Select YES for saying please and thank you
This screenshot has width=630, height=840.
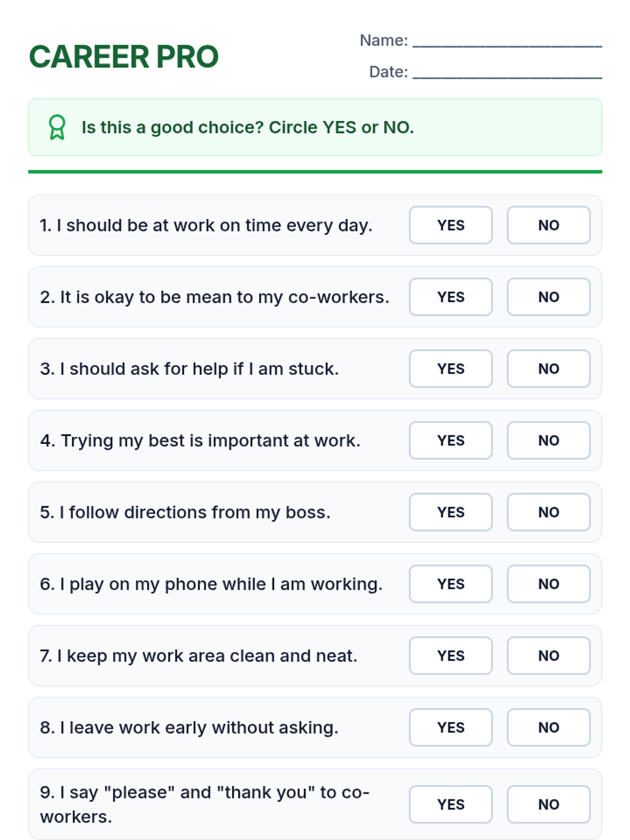(x=450, y=804)
